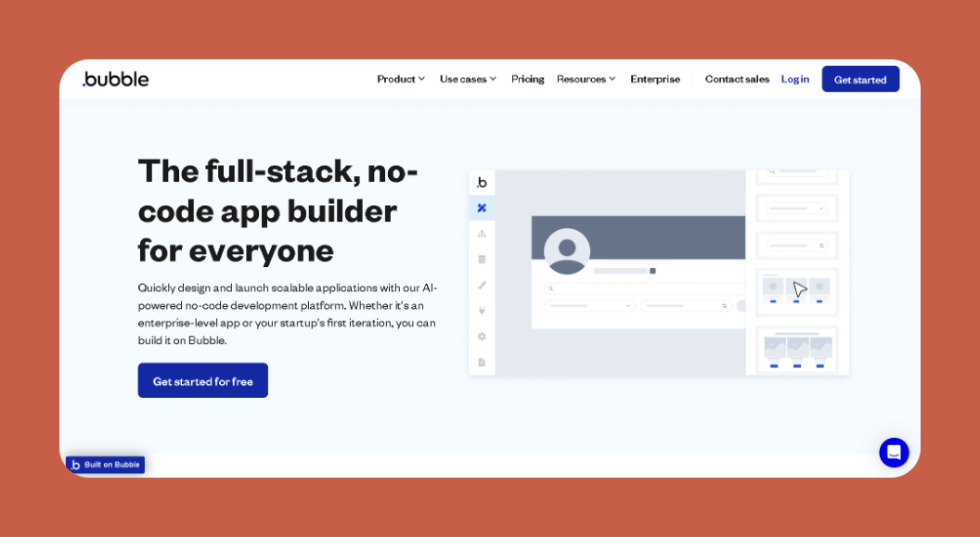Image resolution: width=980 pixels, height=537 pixels.
Task: Click the headline "The full-stack, no-code app builder"
Action: 277,211
